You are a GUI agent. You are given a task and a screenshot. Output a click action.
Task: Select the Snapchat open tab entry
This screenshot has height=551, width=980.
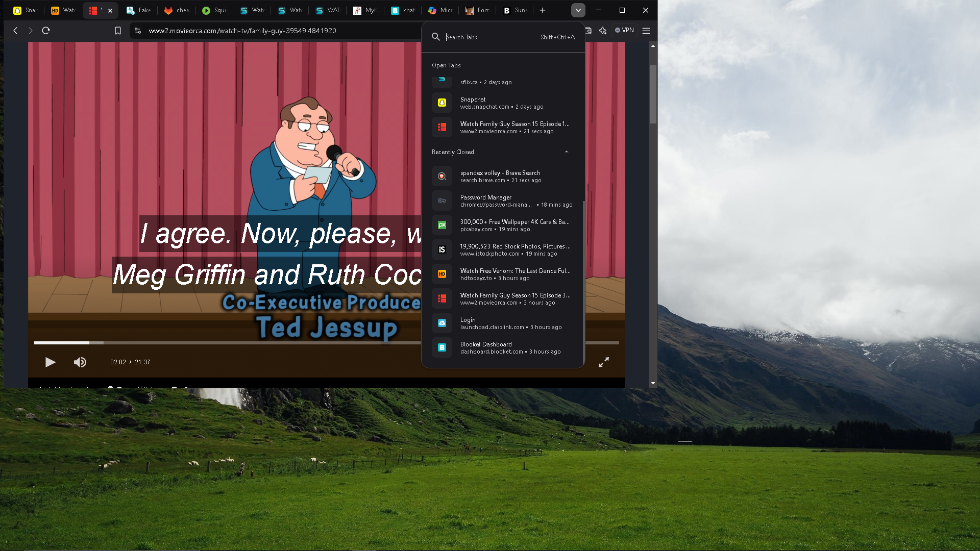[503, 103]
